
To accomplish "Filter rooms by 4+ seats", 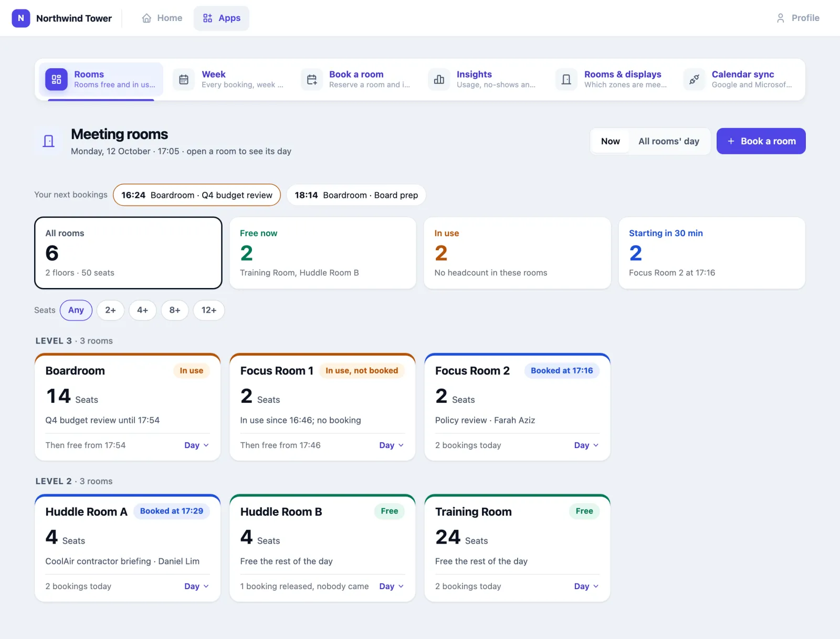I will (x=142, y=310).
